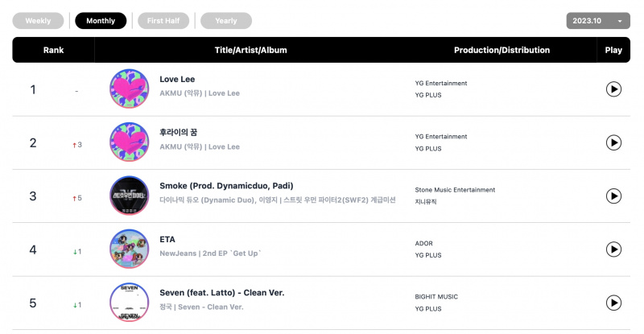Play Seven (feat. Latto) Clean Ver.
This screenshot has height=334, width=644.
pyautogui.click(x=613, y=303)
